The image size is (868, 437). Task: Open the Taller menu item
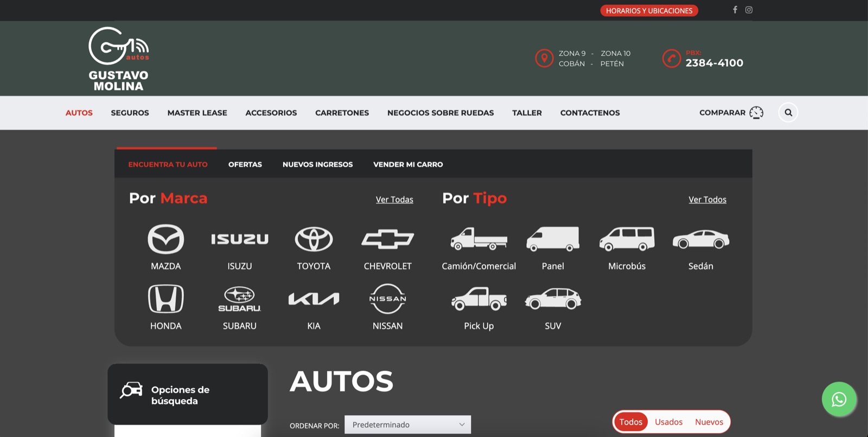(527, 113)
